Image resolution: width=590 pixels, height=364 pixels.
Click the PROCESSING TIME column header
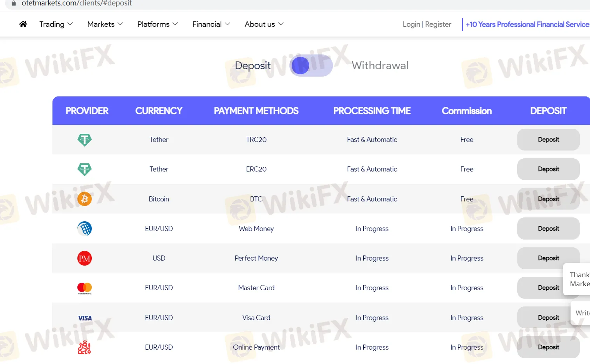(x=372, y=111)
